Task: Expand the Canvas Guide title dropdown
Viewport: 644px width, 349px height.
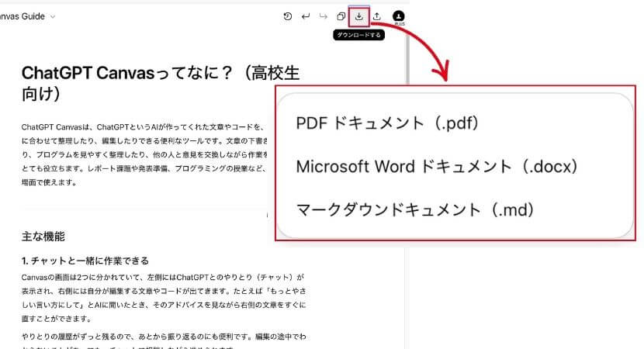Action: pyautogui.click(x=53, y=17)
